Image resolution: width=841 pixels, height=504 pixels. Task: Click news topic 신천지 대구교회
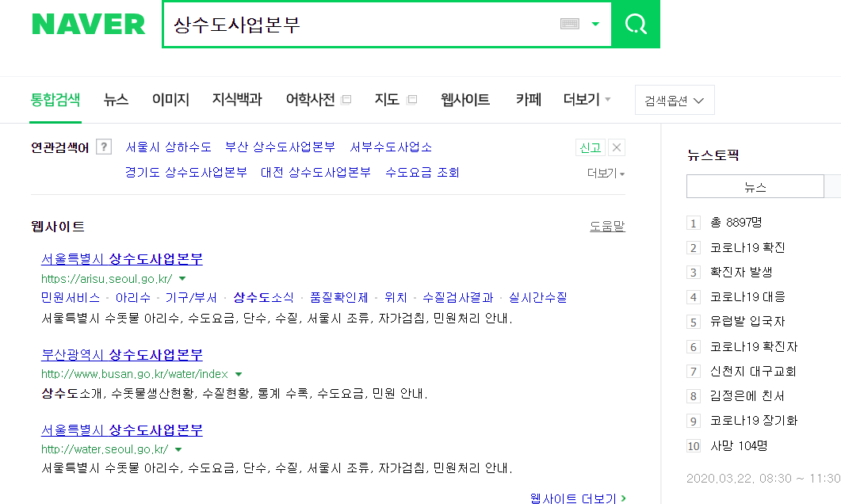click(x=753, y=372)
